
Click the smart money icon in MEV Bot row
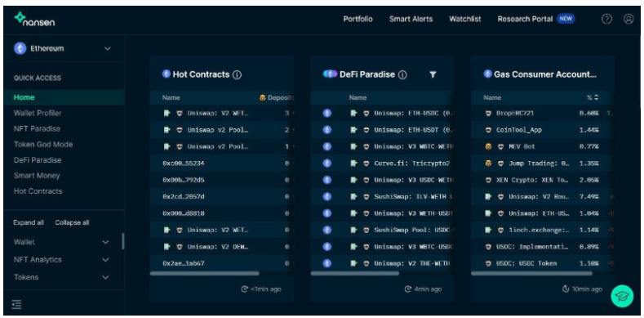pos(488,146)
